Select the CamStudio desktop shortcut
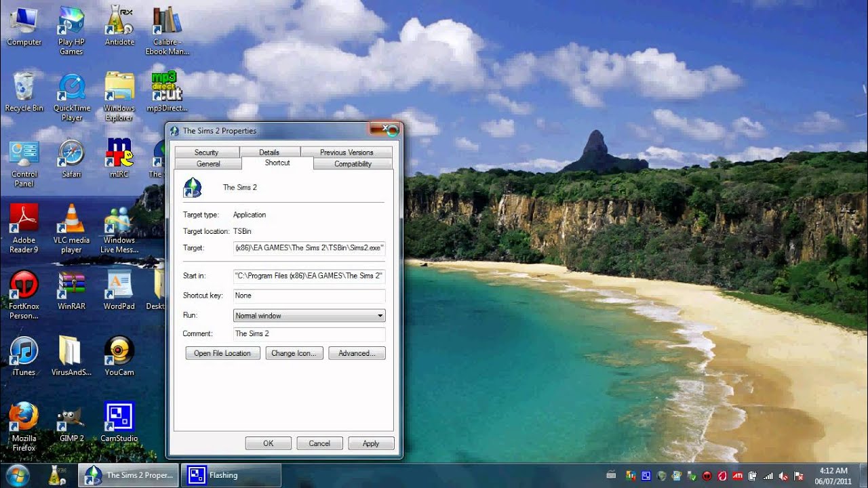 [119, 423]
